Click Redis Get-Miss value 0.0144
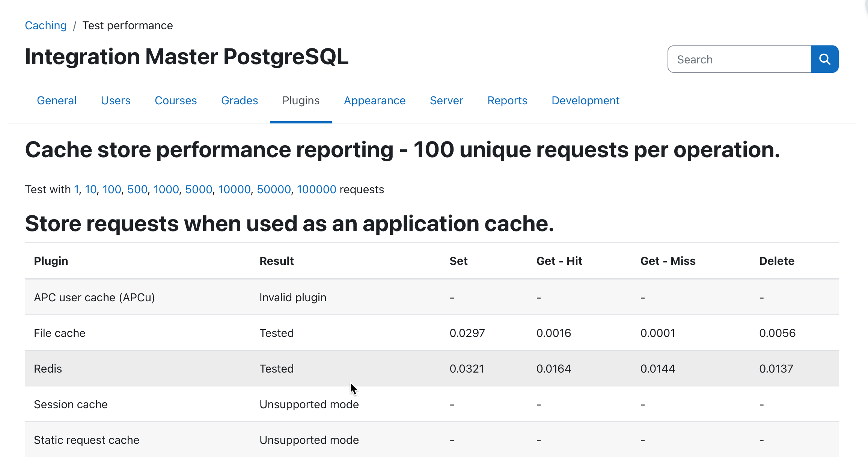868x469 pixels. [x=658, y=369]
